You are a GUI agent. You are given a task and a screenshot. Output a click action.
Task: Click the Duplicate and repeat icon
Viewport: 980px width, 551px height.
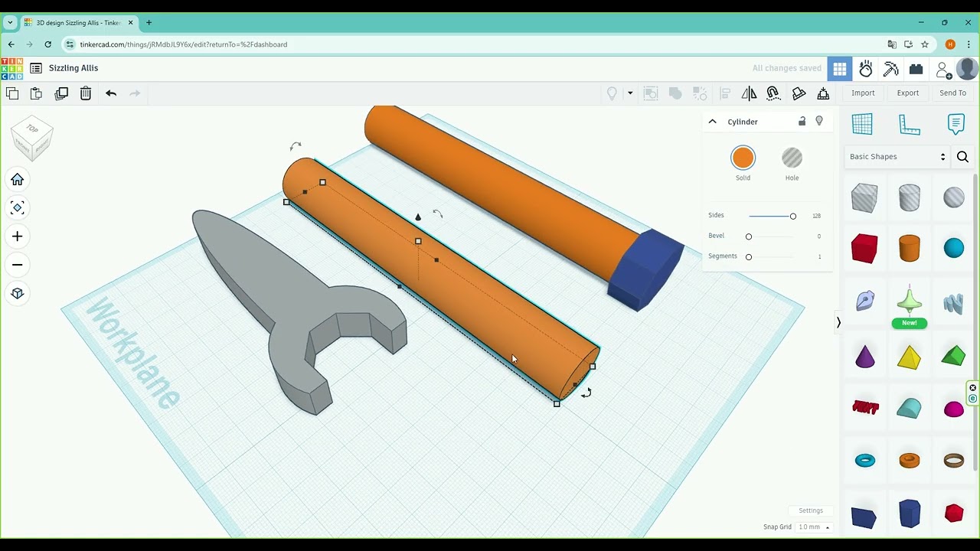pyautogui.click(x=61, y=93)
